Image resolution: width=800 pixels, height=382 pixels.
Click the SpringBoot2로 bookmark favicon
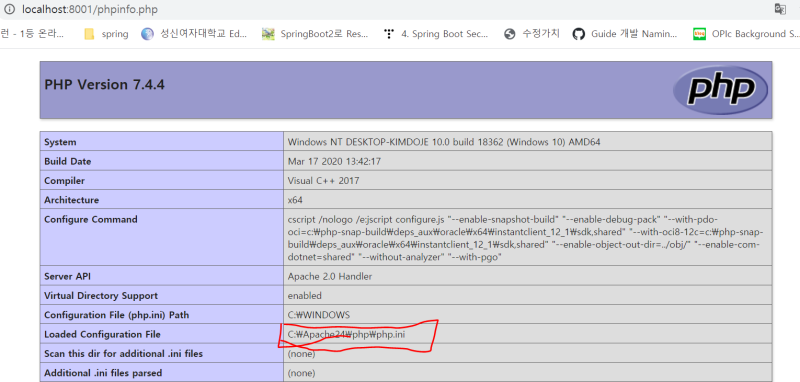tap(268, 34)
